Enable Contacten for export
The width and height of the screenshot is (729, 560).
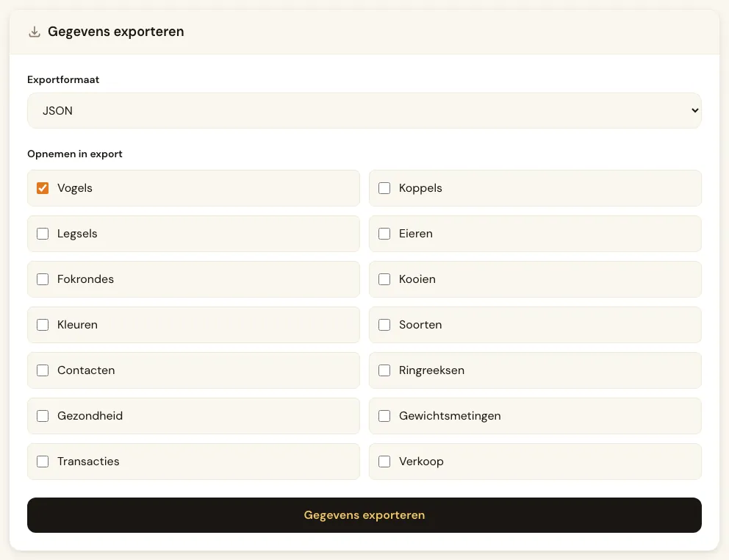tap(43, 370)
